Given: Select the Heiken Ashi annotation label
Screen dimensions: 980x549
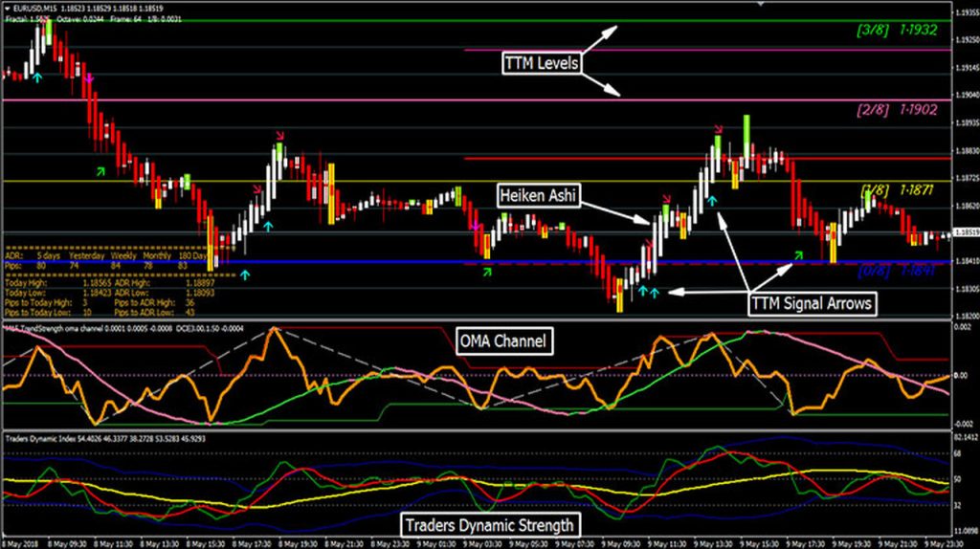Looking at the screenshot, I should coord(536,194).
